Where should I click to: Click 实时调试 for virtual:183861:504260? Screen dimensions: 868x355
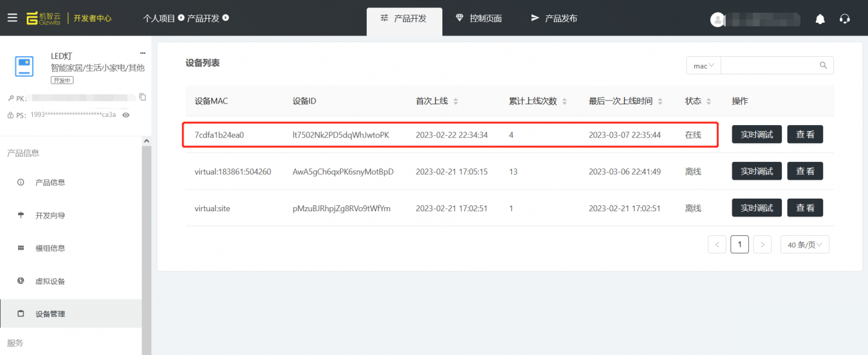[x=756, y=171]
